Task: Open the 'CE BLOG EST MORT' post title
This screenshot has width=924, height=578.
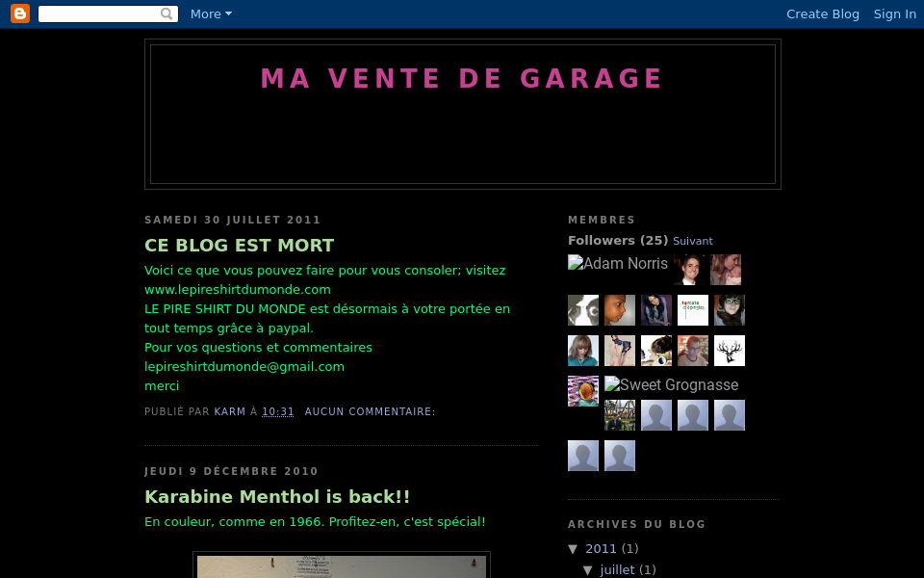Action: tap(239, 246)
